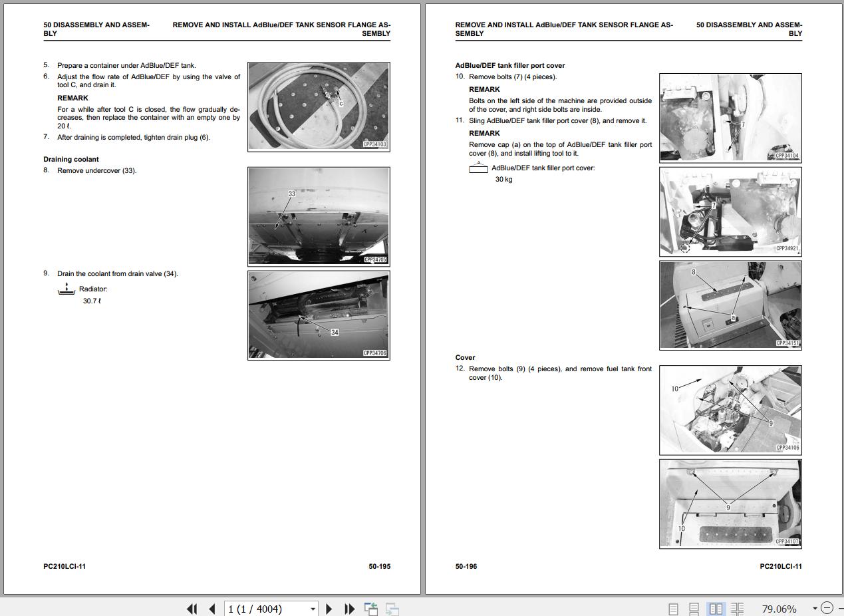Go to the previous page

pyautogui.click(x=212, y=609)
